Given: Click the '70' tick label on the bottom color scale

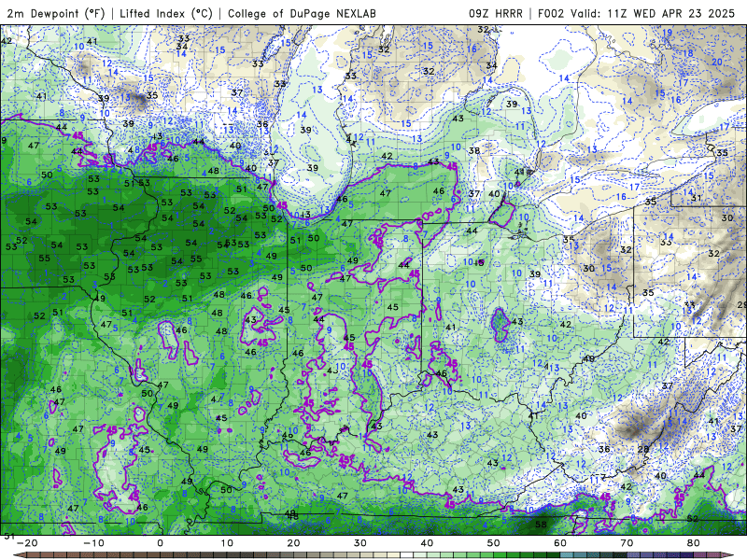Looking at the screenshot, I should click(x=627, y=543).
